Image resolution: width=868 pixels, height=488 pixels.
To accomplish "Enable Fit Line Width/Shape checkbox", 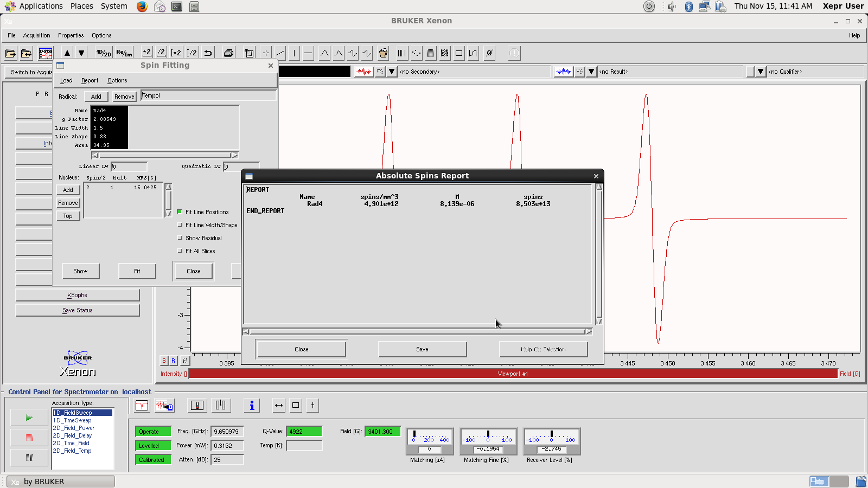I will click(180, 225).
